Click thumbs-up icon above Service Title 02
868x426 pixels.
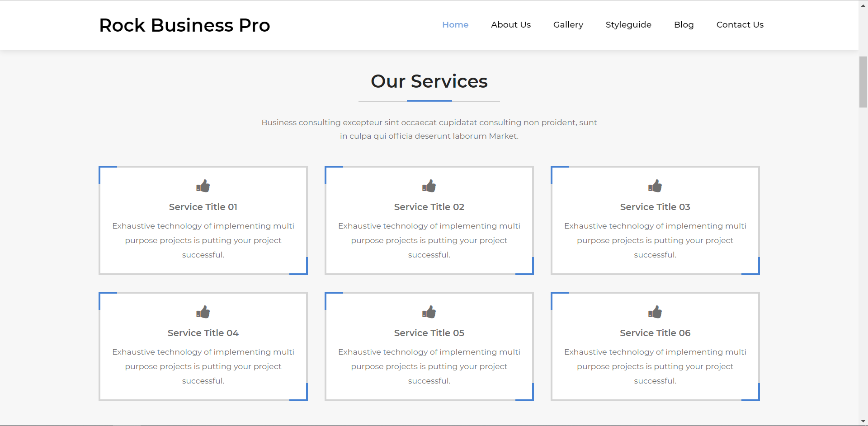click(429, 186)
